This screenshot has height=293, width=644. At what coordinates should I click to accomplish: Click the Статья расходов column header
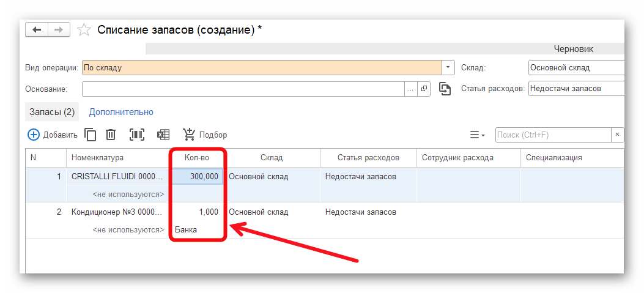pyautogui.click(x=368, y=158)
